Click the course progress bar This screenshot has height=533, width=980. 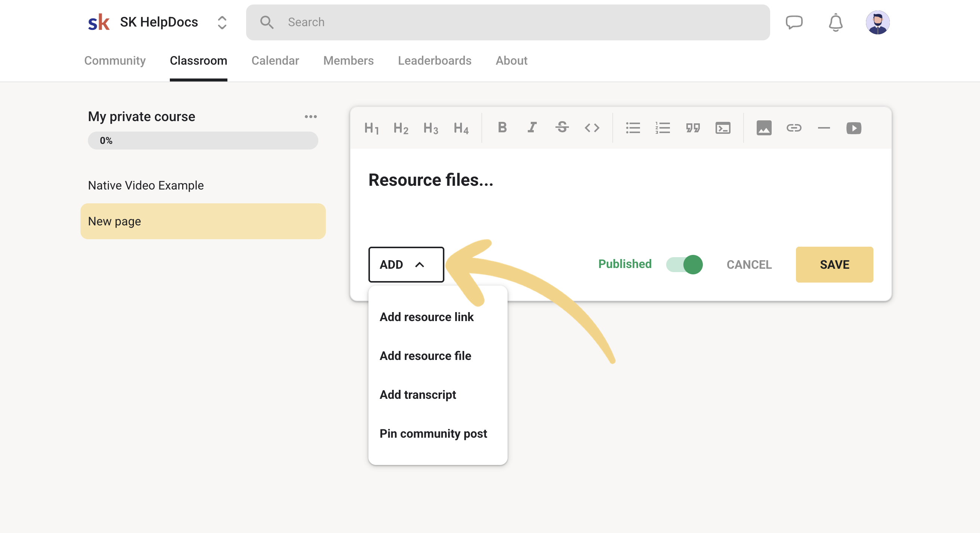pos(203,141)
